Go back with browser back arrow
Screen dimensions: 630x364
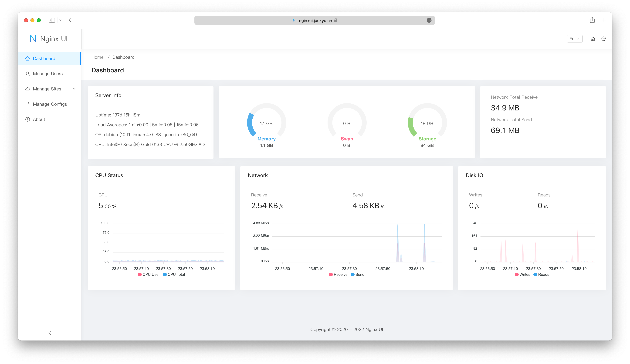coord(70,20)
